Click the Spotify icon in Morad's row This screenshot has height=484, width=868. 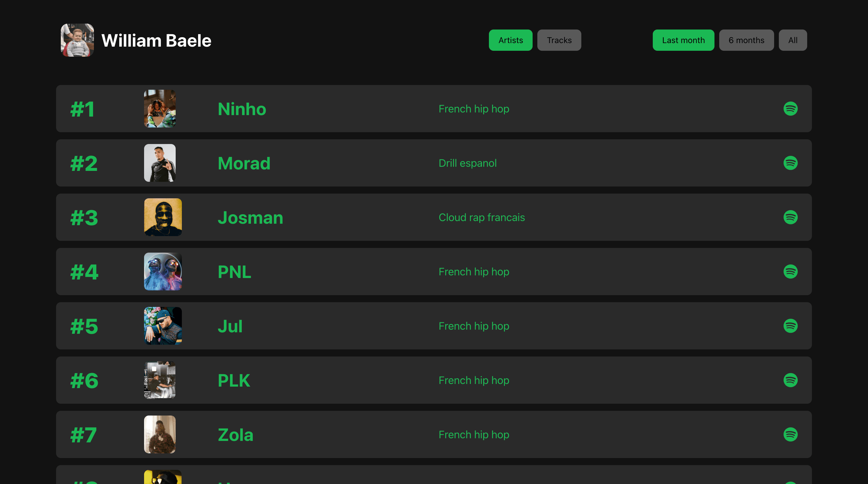click(790, 163)
